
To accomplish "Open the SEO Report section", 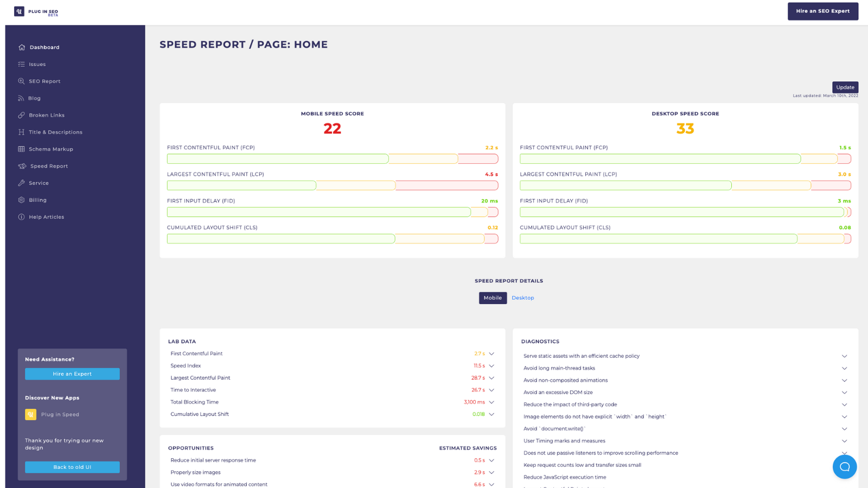I will (x=43, y=81).
